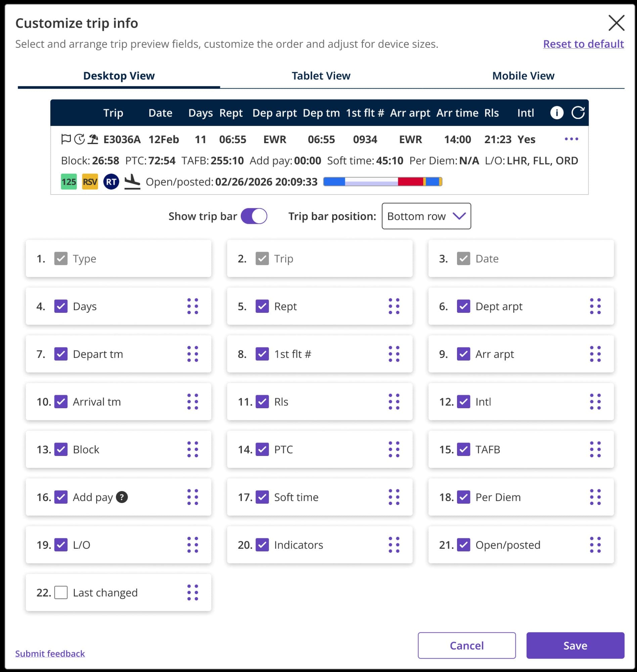Viewport: 637px width, 672px height.
Task: Click the umbrella icon before trip E3036A
Action: [x=92, y=139]
